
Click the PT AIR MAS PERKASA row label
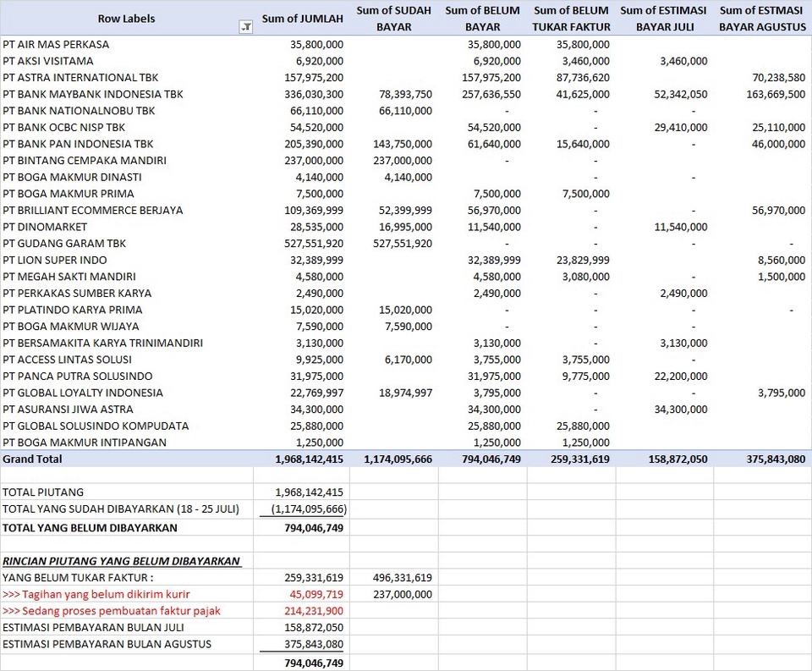pos(56,45)
